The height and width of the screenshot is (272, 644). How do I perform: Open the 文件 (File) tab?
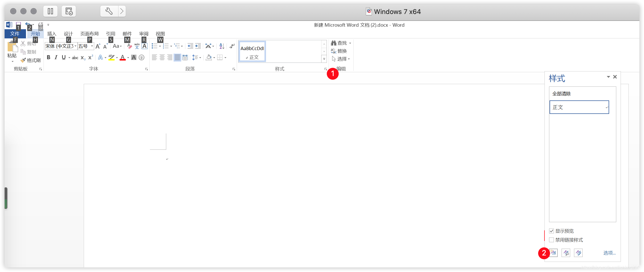click(x=15, y=34)
